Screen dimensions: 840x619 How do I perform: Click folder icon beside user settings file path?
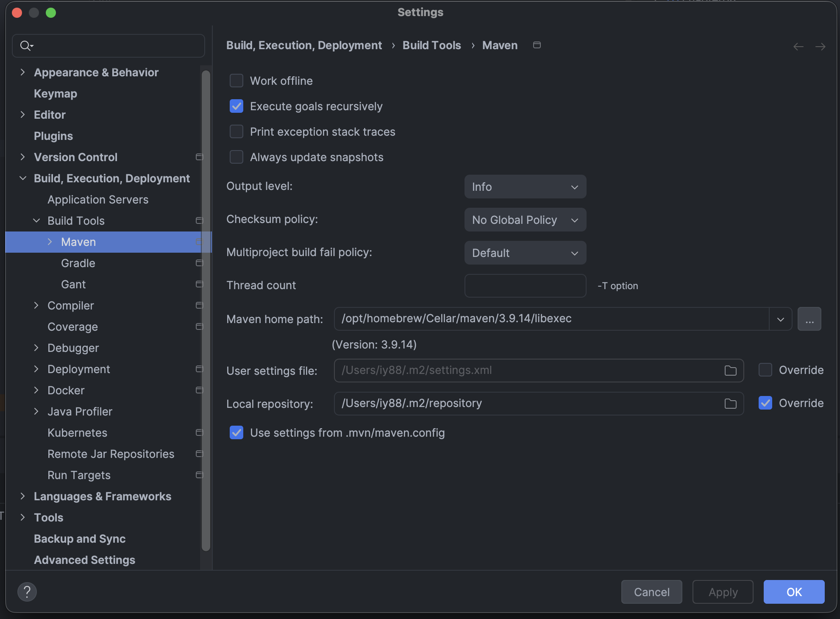pos(730,370)
